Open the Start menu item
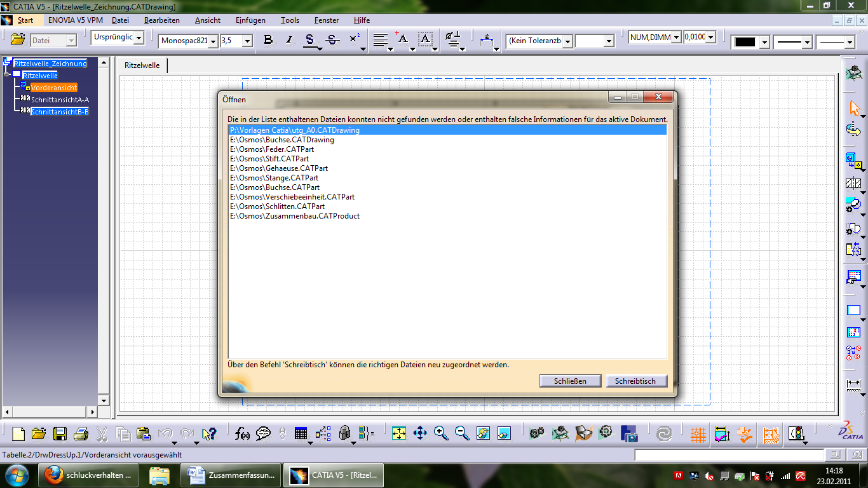 (25, 20)
